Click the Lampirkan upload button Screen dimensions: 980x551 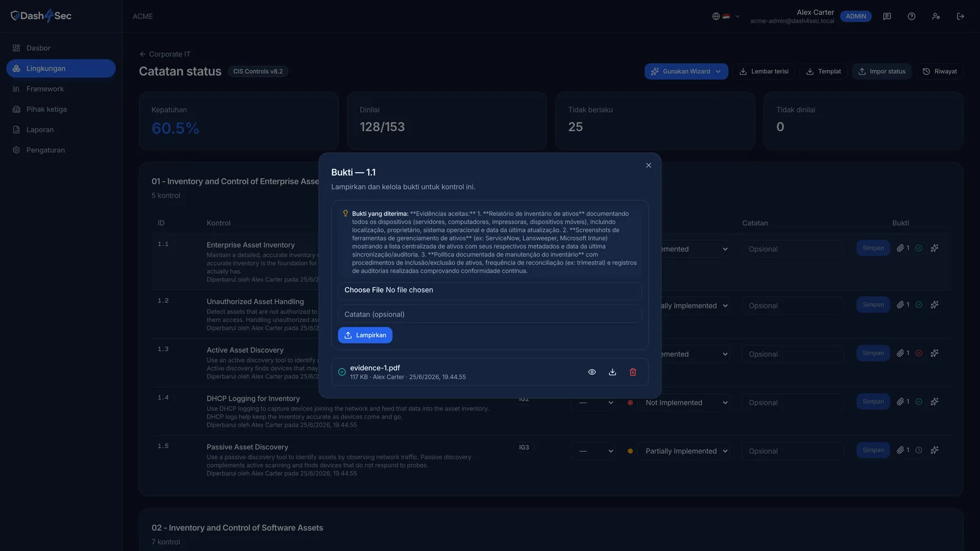(x=365, y=335)
